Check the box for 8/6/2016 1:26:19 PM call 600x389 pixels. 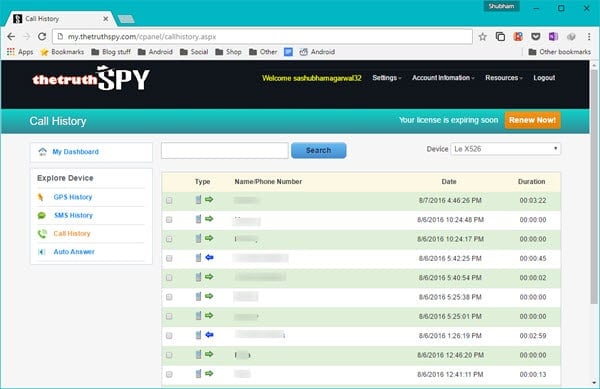point(169,336)
